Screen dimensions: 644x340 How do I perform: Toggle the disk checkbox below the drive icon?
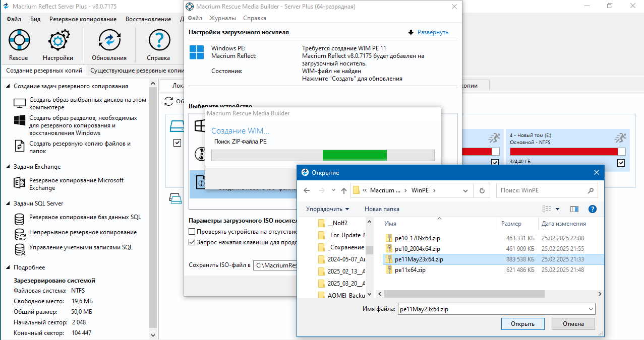(x=177, y=143)
